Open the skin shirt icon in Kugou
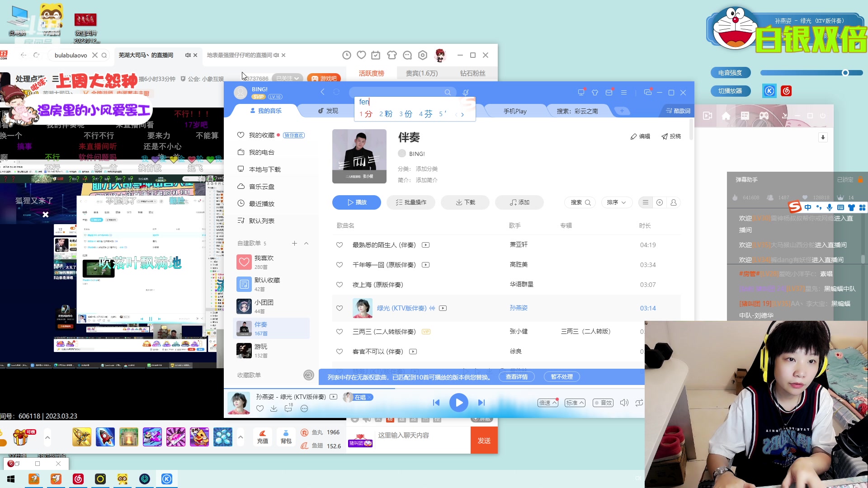 (595, 93)
